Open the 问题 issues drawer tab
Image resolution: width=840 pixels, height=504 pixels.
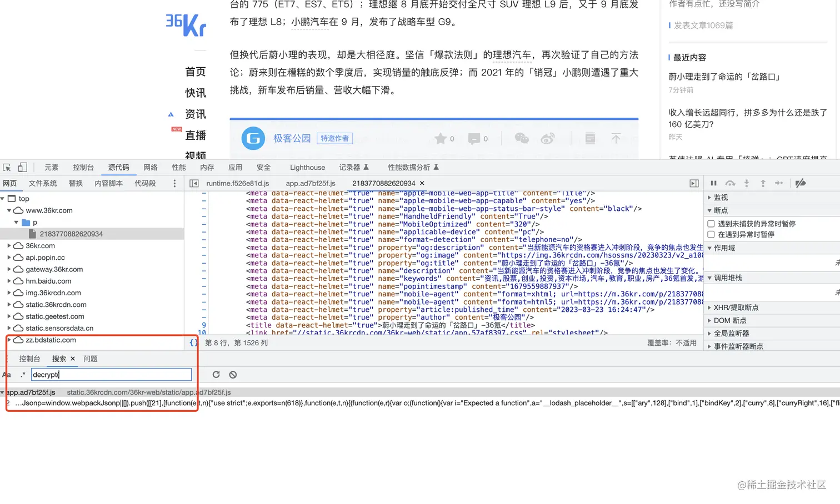pyautogui.click(x=91, y=359)
